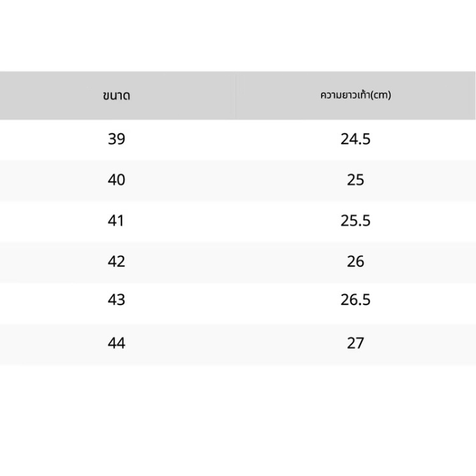Screen dimensions: 476x476
Task: Click the 25 foot length cell
Action: (355, 180)
